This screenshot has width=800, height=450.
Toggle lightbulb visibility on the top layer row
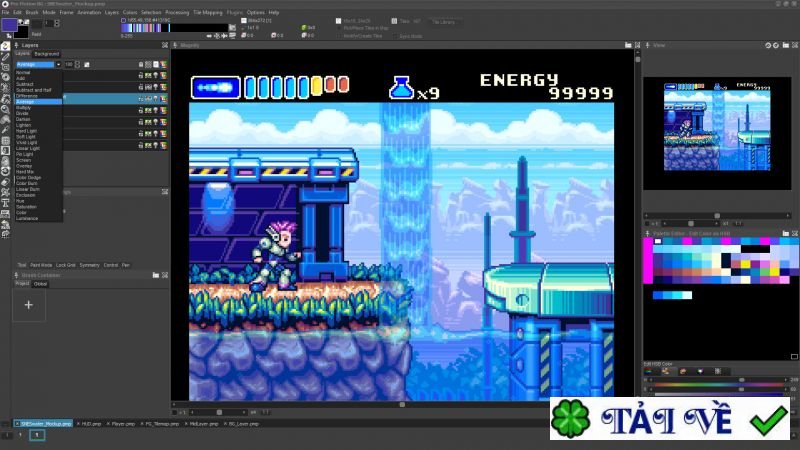(156, 76)
